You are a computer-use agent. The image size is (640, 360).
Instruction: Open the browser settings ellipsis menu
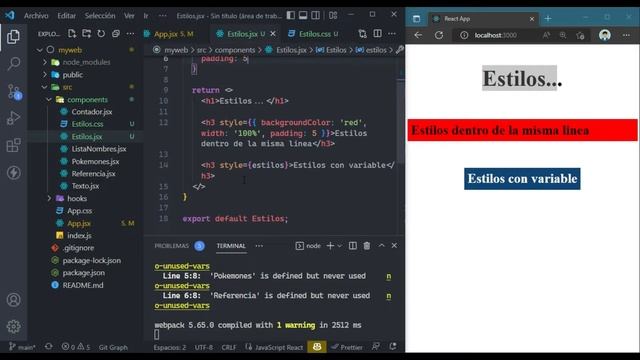(x=626, y=35)
